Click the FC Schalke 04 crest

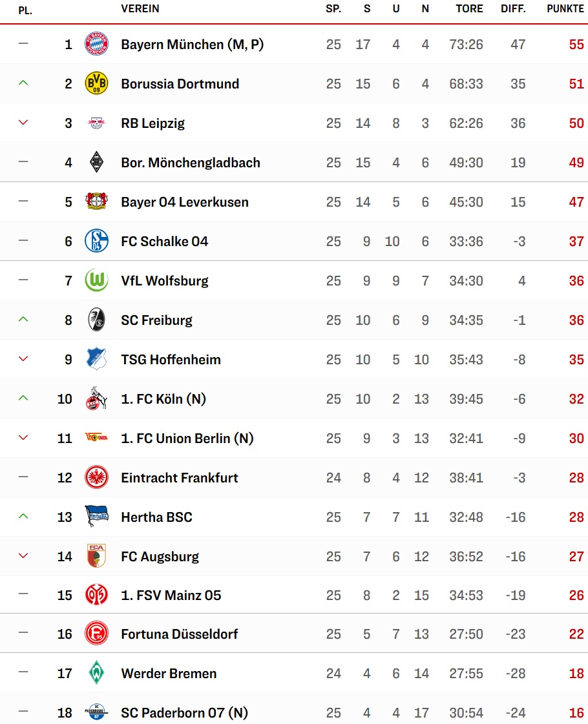pos(97,241)
